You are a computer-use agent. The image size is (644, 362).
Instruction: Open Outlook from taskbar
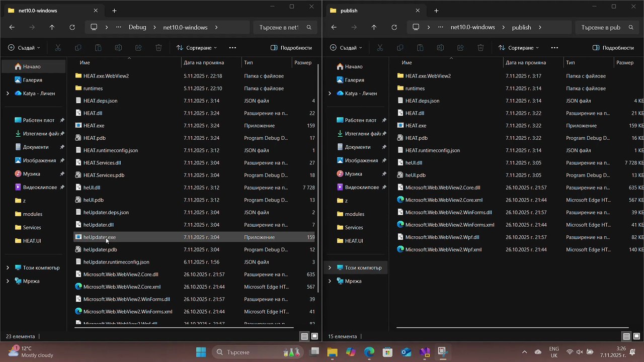click(406, 352)
